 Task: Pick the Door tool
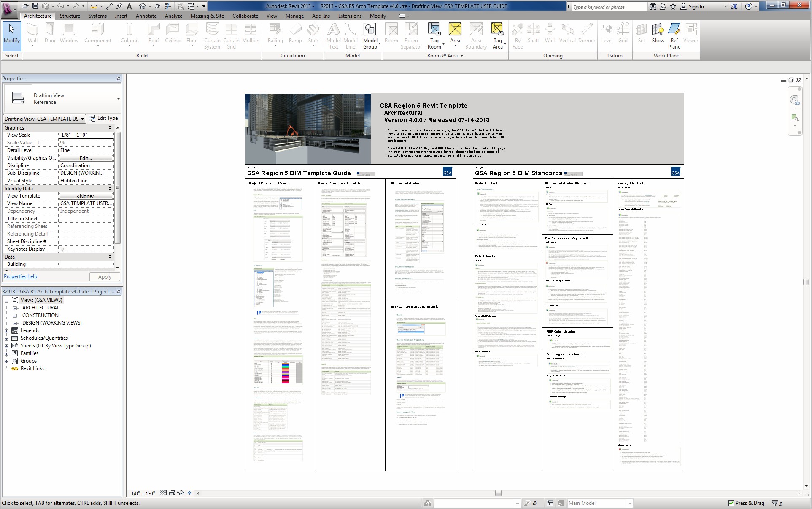(50, 33)
